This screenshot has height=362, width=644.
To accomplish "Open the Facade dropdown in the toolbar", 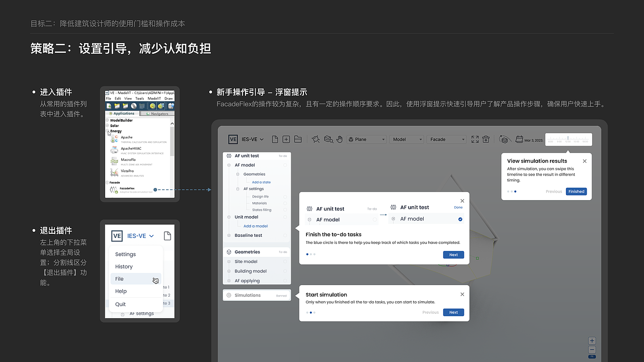I will click(x=447, y=139).
